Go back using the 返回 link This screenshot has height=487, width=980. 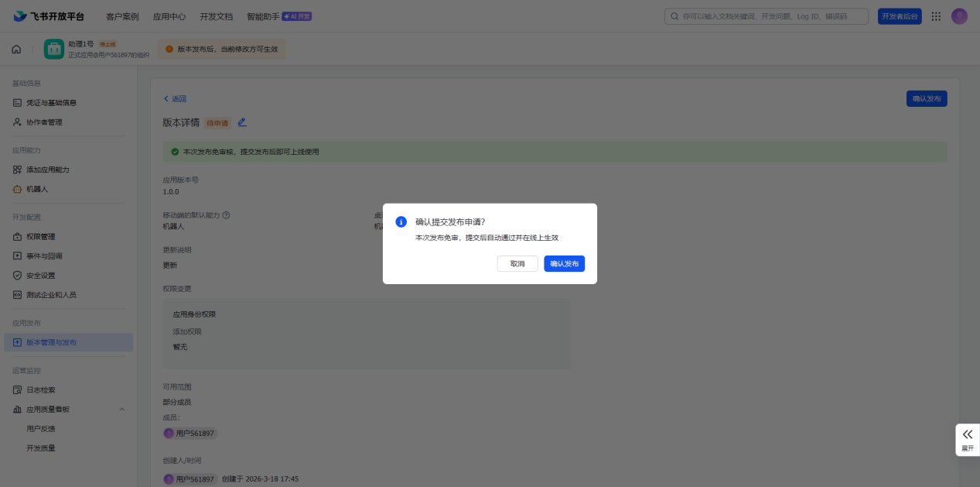[175, 99]
